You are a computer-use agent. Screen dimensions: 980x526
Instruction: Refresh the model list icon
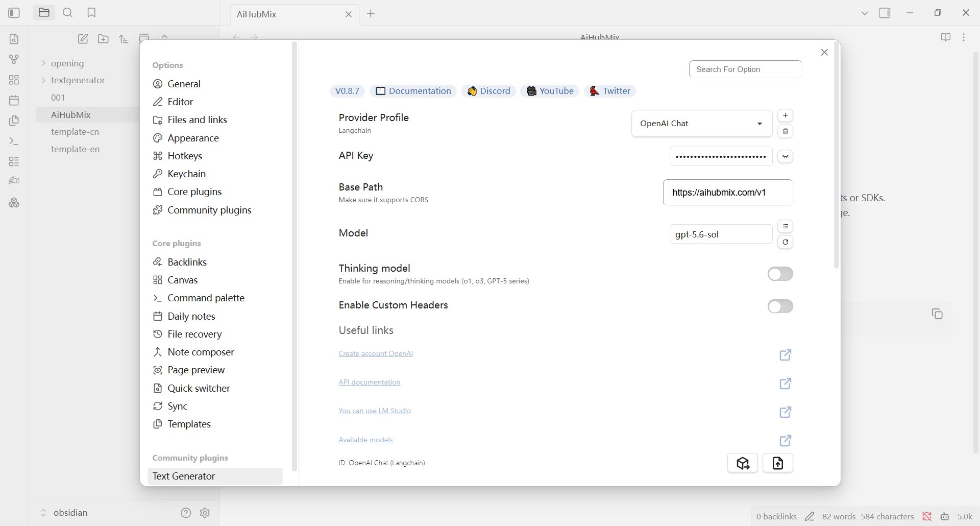(x=786, y=242)
